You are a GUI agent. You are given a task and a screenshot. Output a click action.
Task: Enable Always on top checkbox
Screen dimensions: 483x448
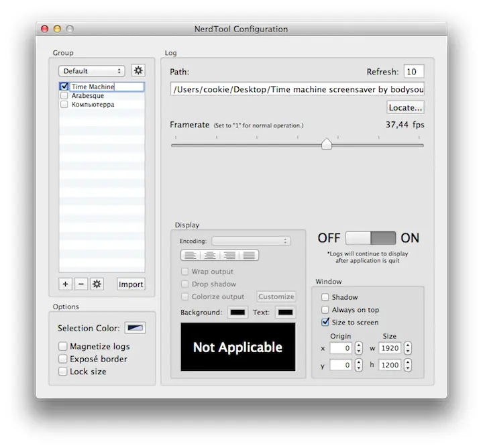(x=325, y=309)
